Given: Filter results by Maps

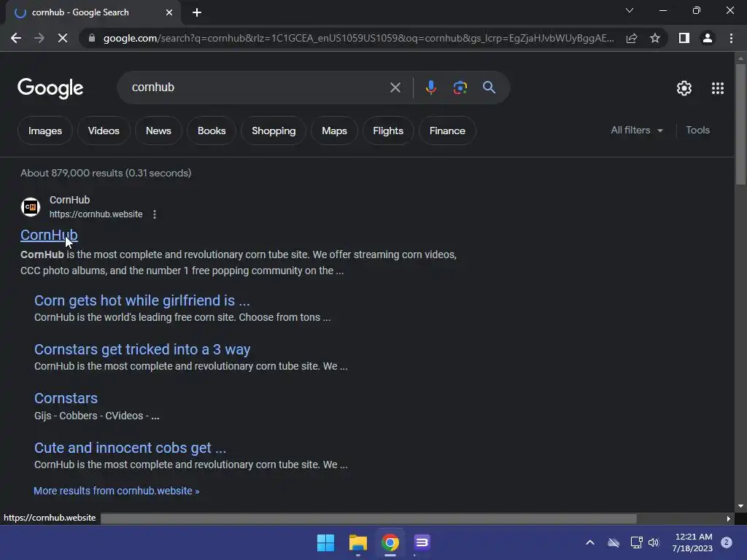Looking at the screenshot, I should point(334,131).
